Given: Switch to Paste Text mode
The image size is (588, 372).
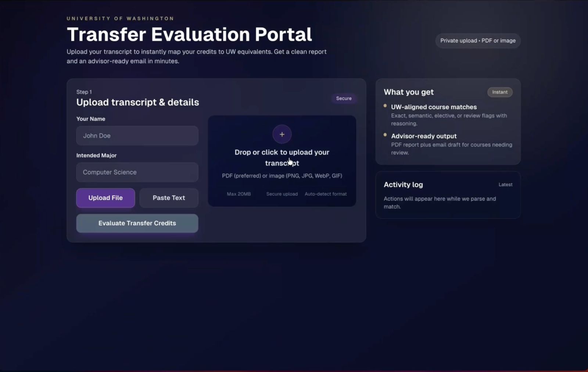Looking at the screenshot, I should [x=169, y=198].
